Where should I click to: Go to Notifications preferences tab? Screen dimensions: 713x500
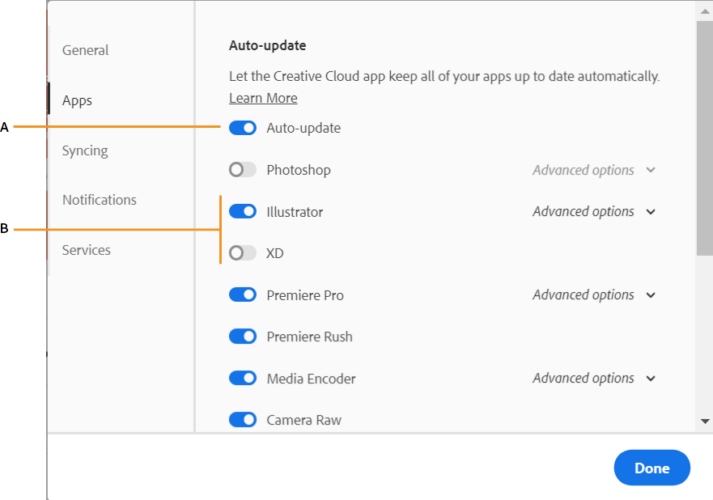click(99, 200)
